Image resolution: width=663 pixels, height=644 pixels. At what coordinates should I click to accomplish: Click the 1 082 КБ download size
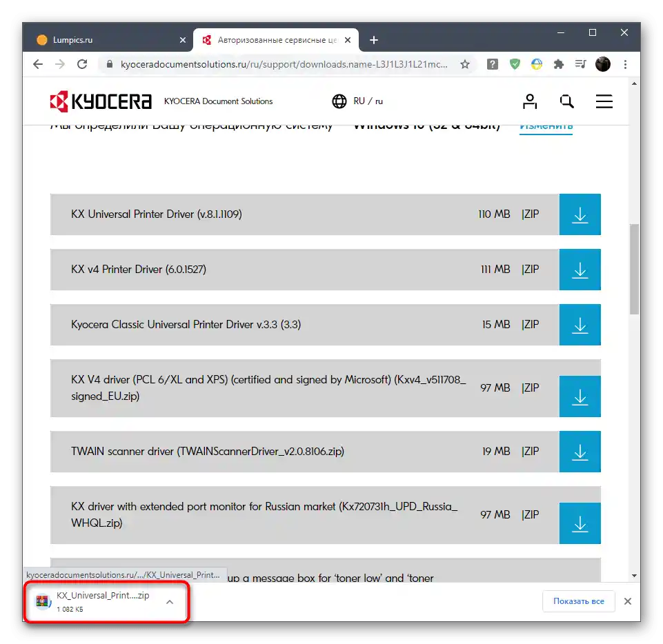[70, 610]
